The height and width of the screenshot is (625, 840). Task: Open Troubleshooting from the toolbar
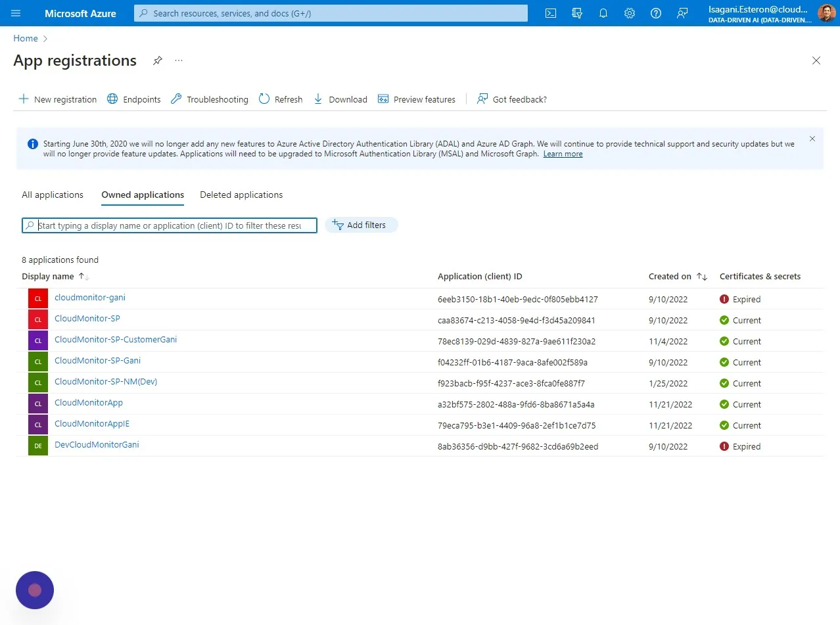coord(209,99)
